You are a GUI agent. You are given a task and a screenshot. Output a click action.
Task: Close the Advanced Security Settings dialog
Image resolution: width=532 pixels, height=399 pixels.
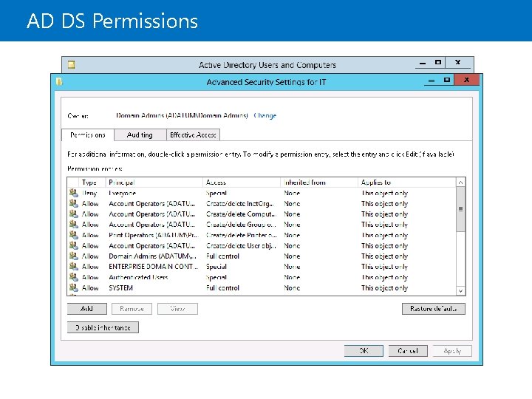coord(466,80)
